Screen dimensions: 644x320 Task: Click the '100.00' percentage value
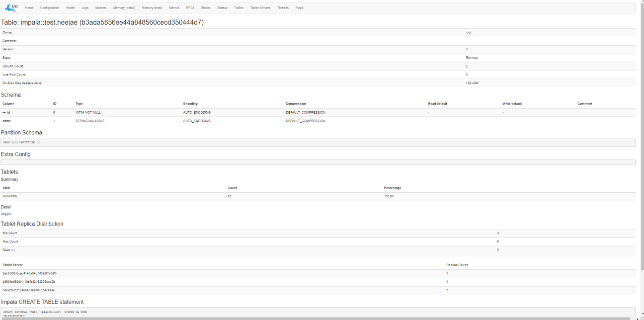coord(389,196)
